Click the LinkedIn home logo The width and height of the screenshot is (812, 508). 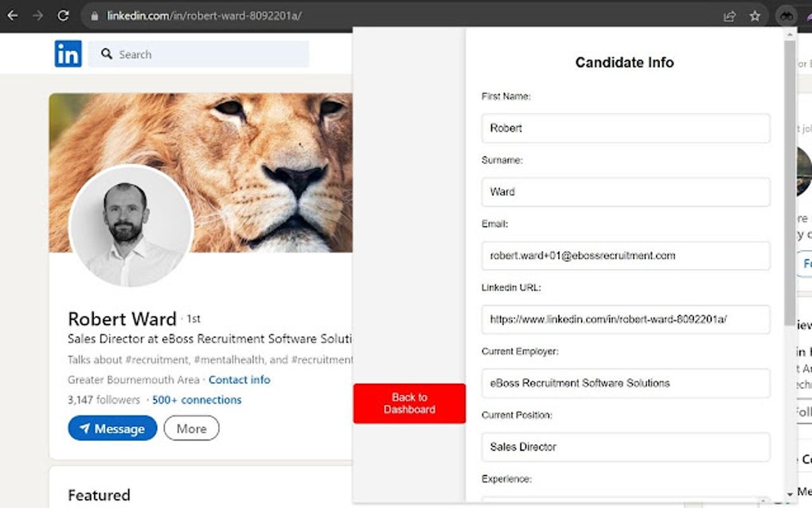click(x=68, y=54)
